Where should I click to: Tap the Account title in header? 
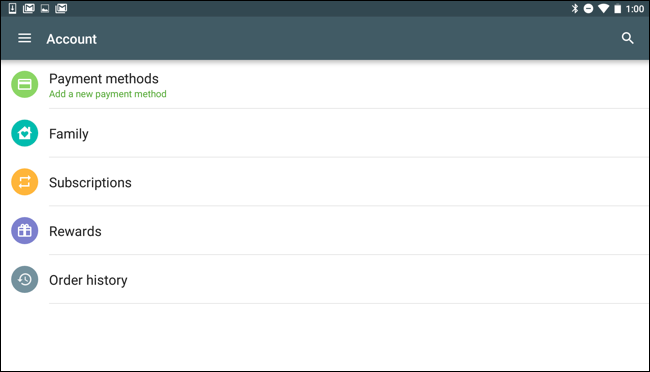pyautogui.click(x=71, y=39)
